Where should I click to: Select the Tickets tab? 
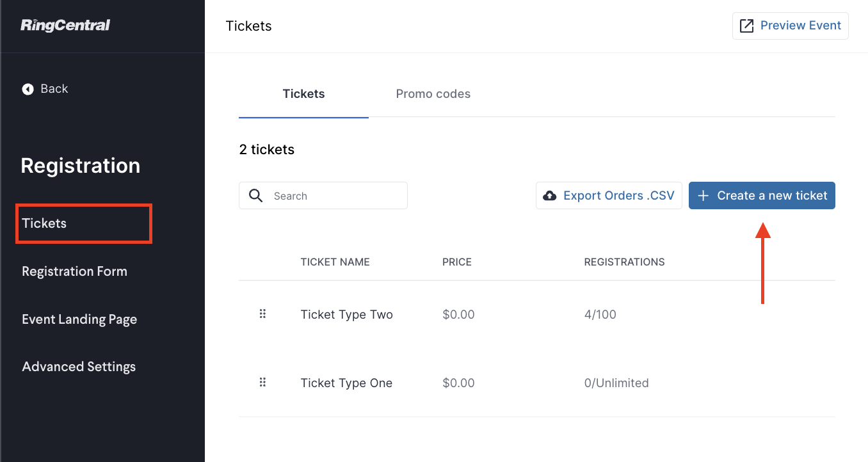coord(303,94)
